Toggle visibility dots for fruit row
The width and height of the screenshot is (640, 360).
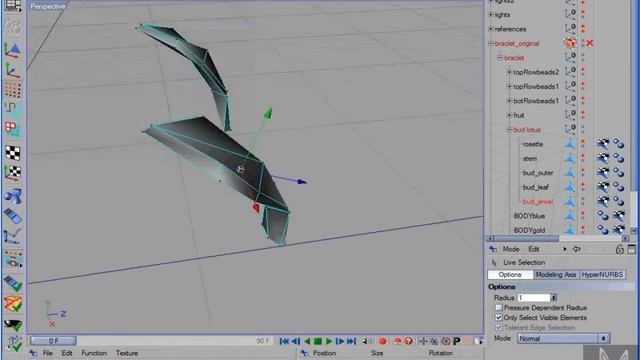tap(583, 115)
